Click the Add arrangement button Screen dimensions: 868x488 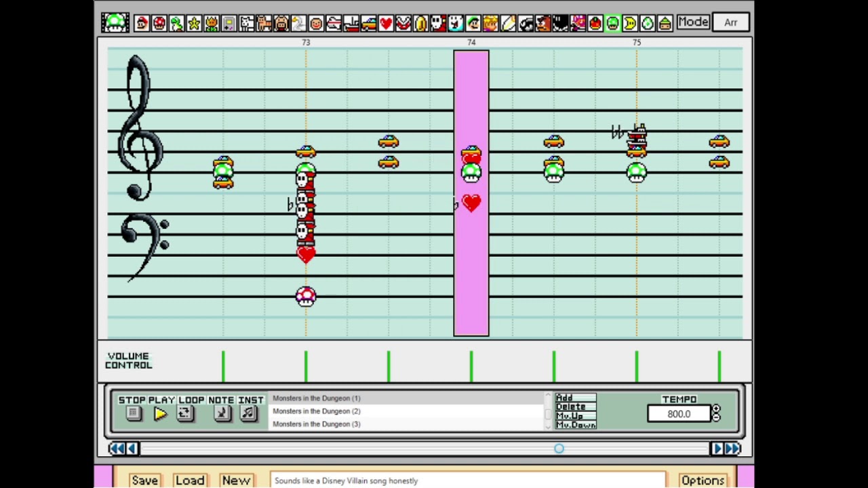click(576, 398)
